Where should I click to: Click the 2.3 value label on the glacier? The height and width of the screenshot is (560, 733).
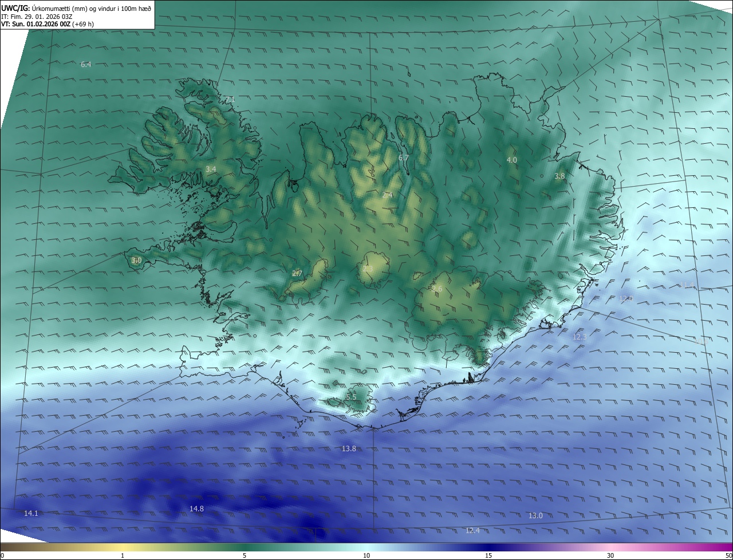click(368, 269)
